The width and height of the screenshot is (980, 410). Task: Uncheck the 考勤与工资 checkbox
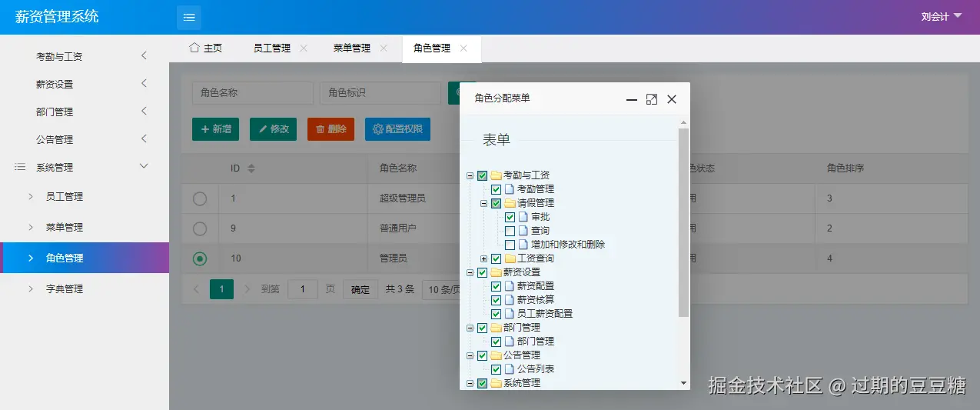click(483, 175)
